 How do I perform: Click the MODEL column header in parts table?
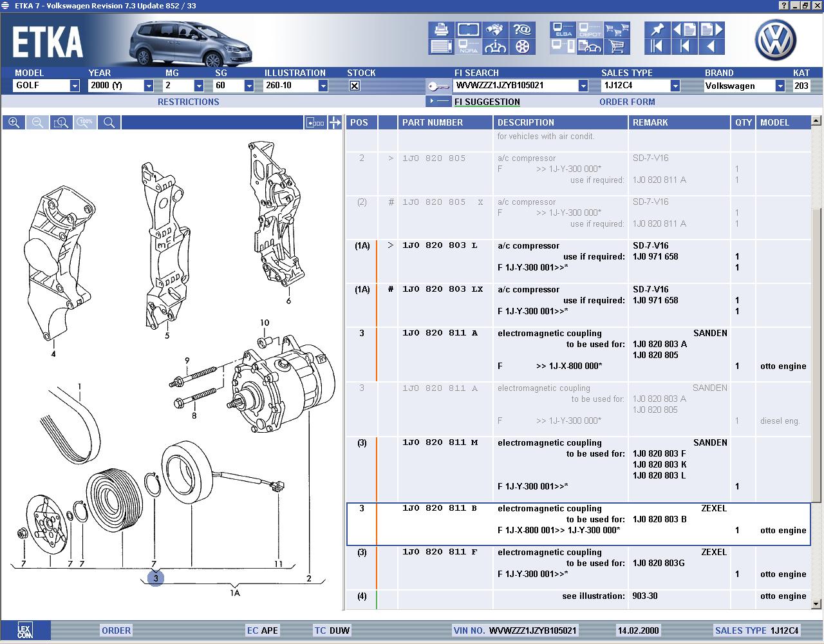coord(783,122)
